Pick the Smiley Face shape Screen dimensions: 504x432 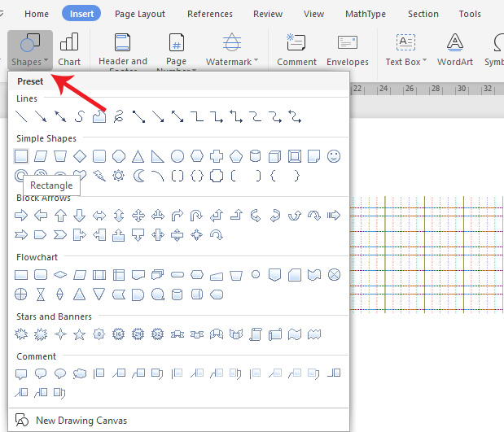tap(334, 155)
